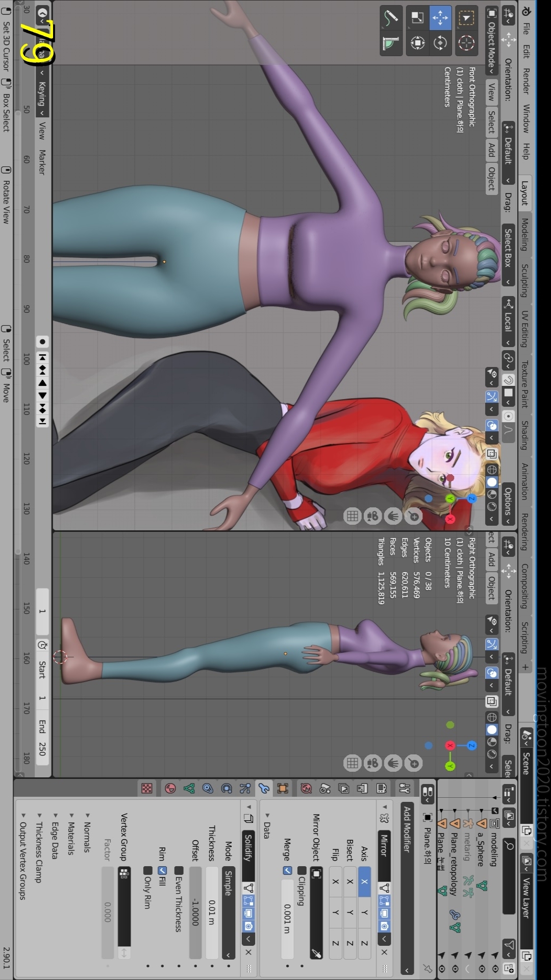Jump to timeline end frame button
This screenshot has width=551, height=980.
42,422
